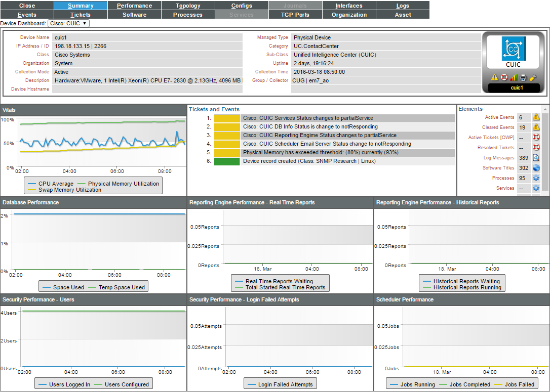Click the printer report icon
The image size is (550, 392).
click(523, 77)
